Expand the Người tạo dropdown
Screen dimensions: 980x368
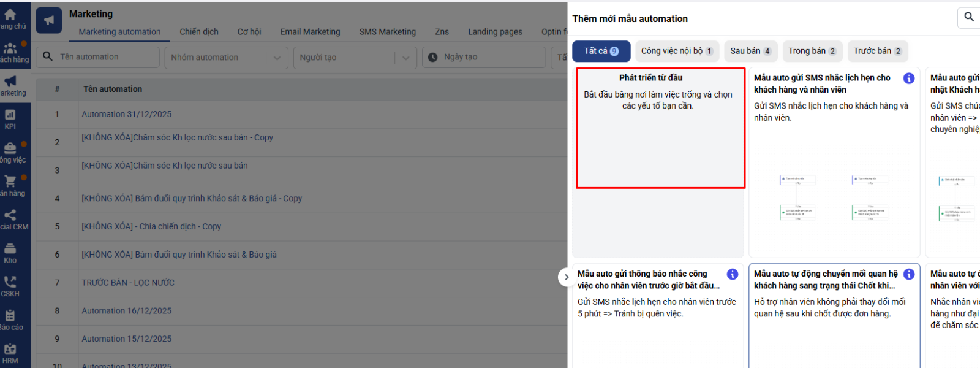pyautogui.click(x=405, y=58)
